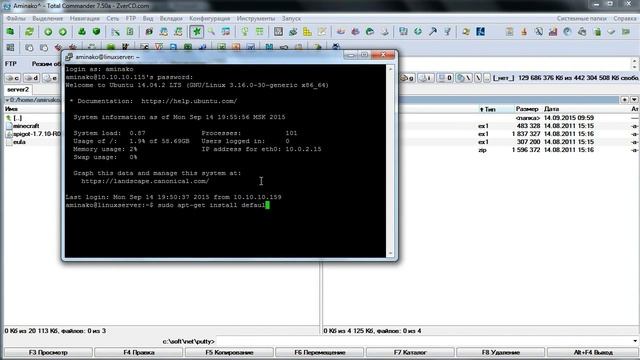Switch right panel to drive g
The width and height of the screenshot is (640, 360).
point(407,78)
